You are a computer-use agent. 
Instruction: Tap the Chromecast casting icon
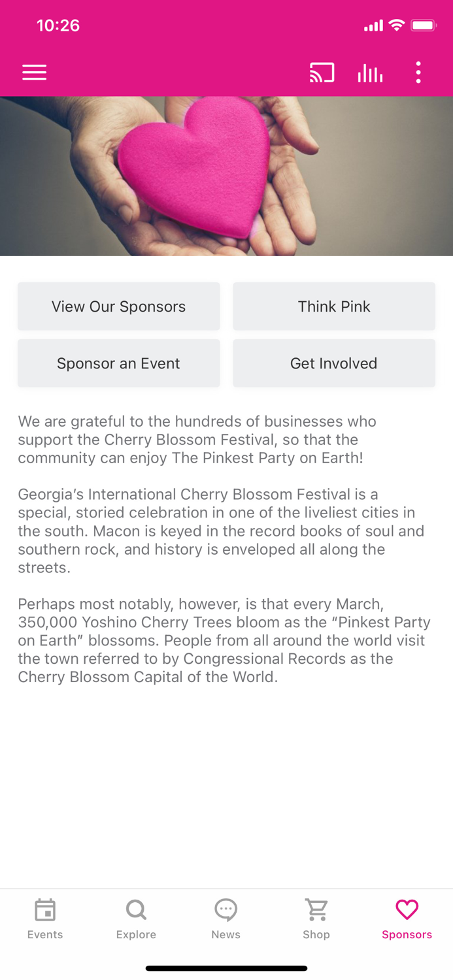click(322, 72)
